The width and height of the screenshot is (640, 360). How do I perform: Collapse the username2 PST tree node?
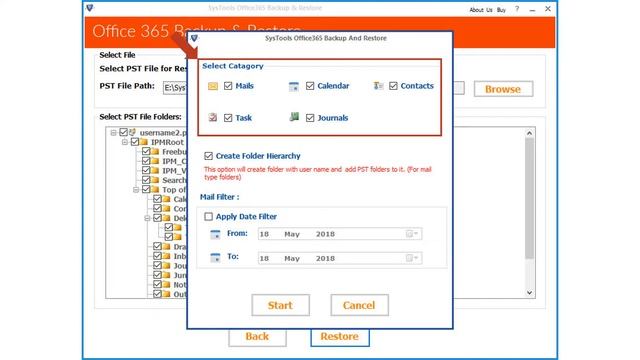(x=113, y=133)
